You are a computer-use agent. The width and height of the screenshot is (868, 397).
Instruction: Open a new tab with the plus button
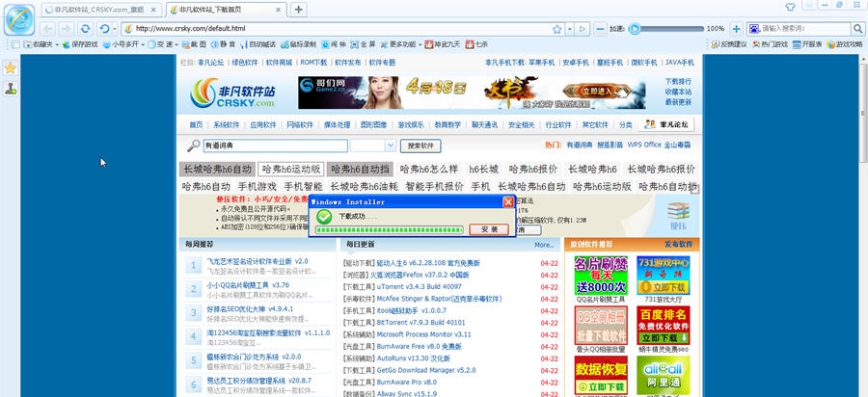298,10
